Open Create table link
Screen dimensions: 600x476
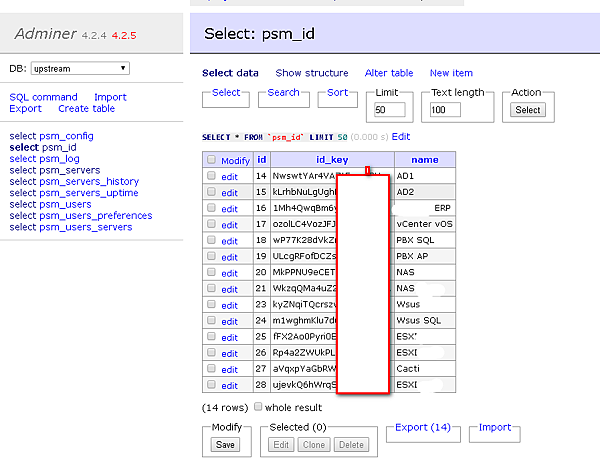coord(86,109)
